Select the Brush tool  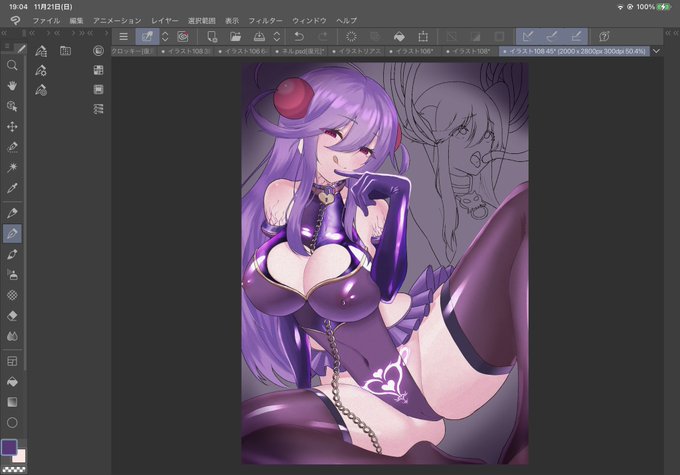(x=12, y=254)
